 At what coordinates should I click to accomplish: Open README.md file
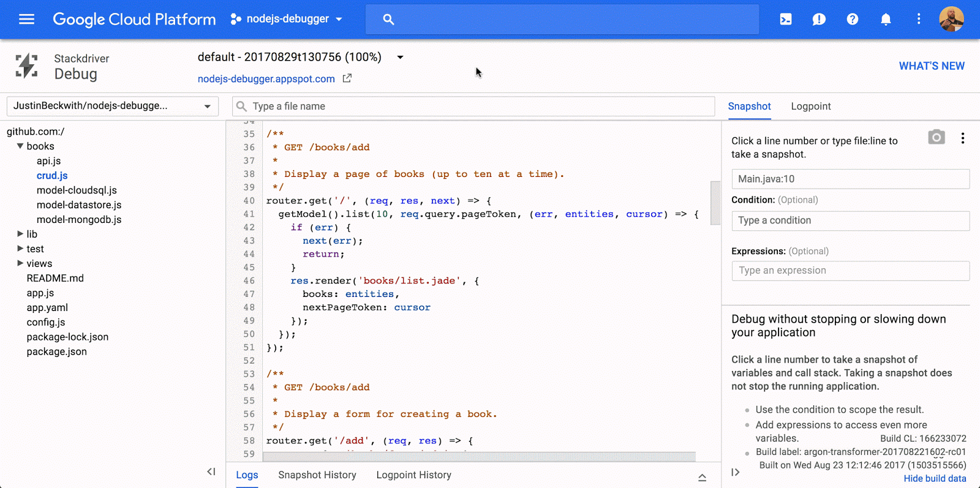coord(55,279)
